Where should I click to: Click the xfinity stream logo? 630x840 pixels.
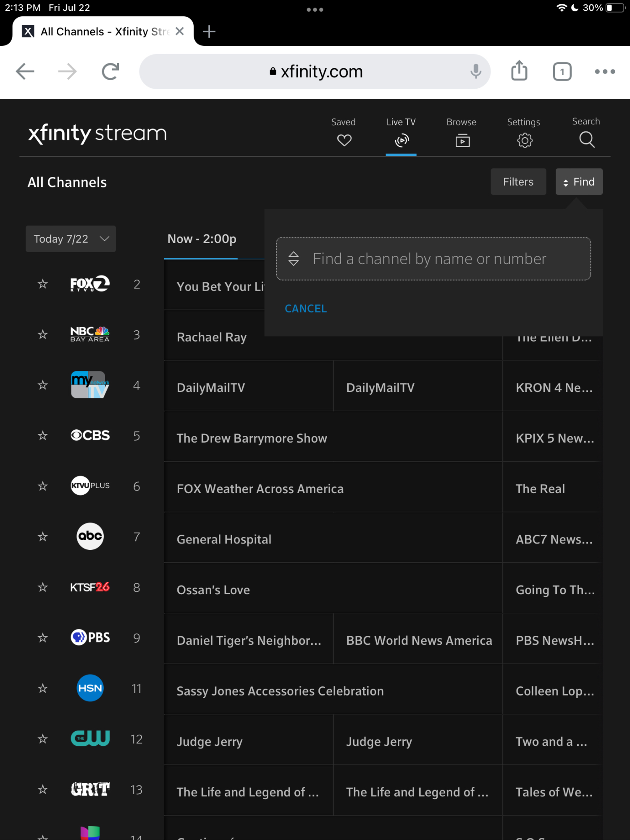97,134
